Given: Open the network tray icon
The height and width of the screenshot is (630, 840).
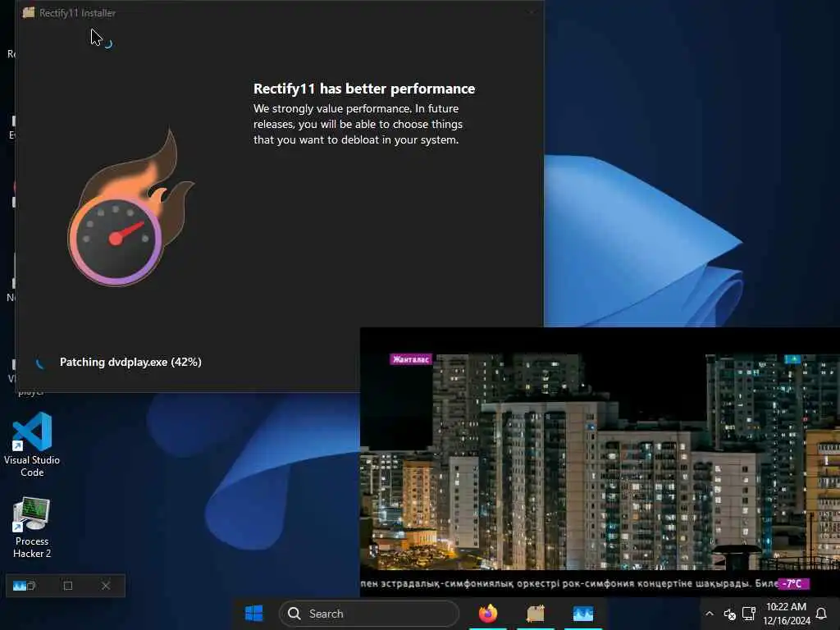Looking at the screenshot, I should click(x=748, y=614).
